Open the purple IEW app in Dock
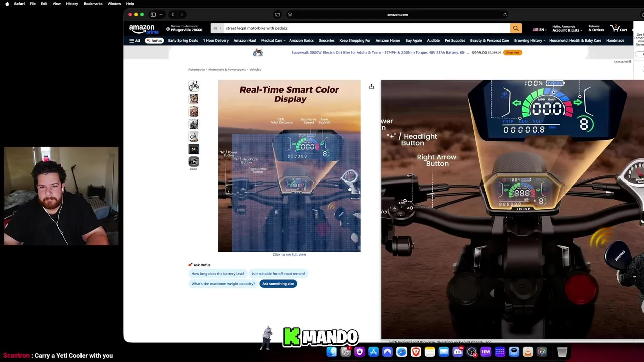This screenshot has width=644, height=362. [x=486, y=352]
